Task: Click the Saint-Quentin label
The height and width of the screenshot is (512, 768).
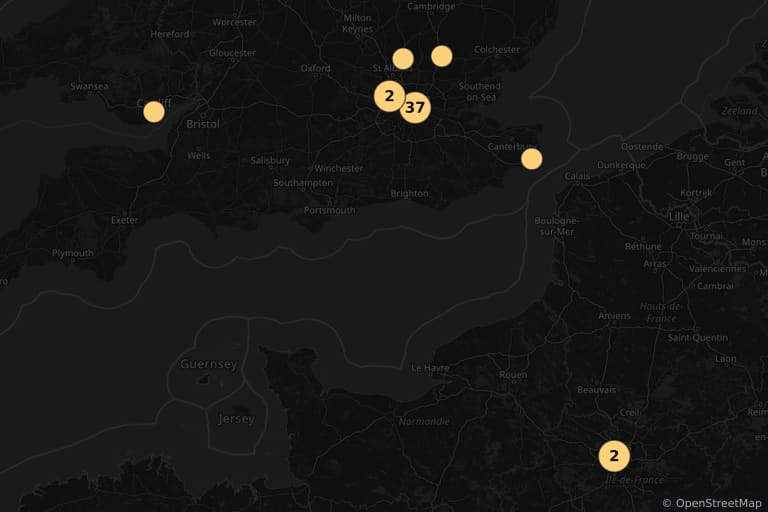Action: [697, 338]
